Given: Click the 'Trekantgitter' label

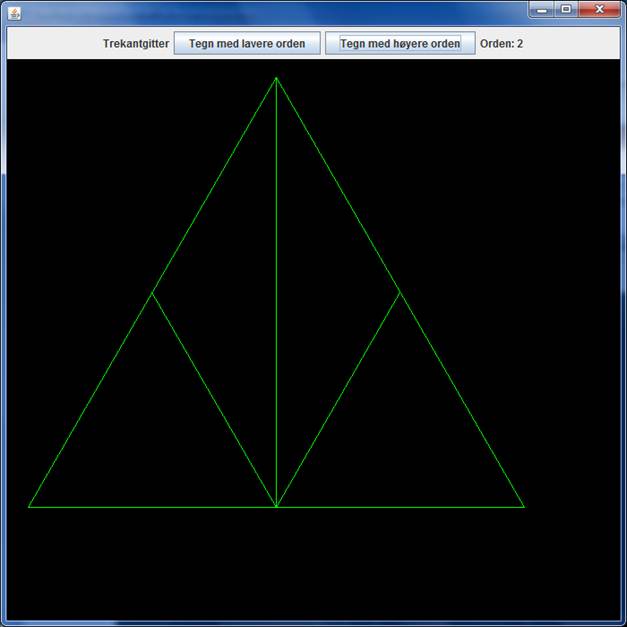Looking at the screenshot, I should 136,44.
